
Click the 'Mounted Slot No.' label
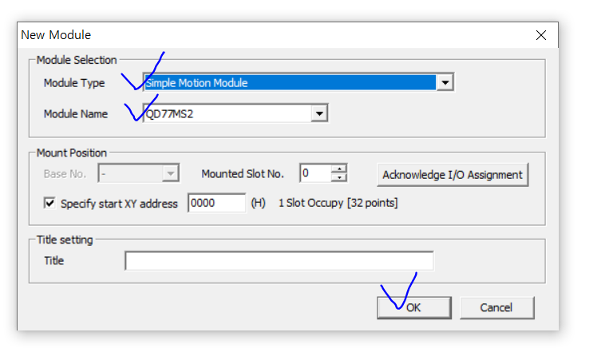click(x=243, y=174)
